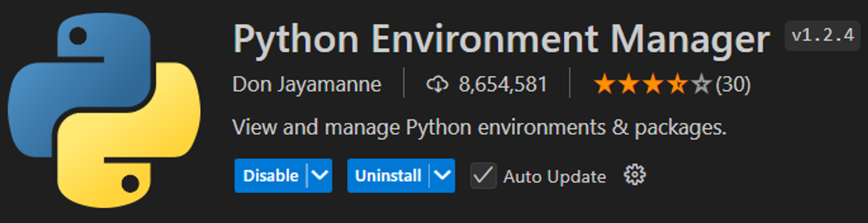Click the Python Environment Manager title
The height and width of the screenshot is (223, 868).
(501, 40)
